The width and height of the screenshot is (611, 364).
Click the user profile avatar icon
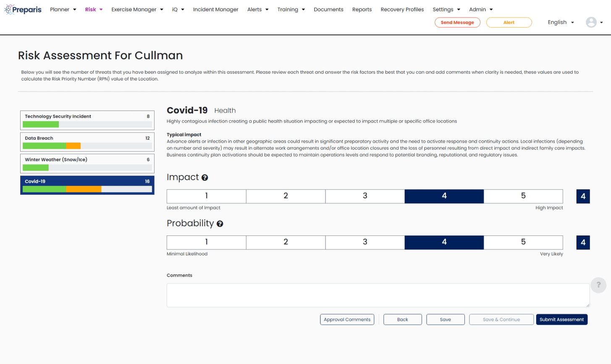[591, 22]
